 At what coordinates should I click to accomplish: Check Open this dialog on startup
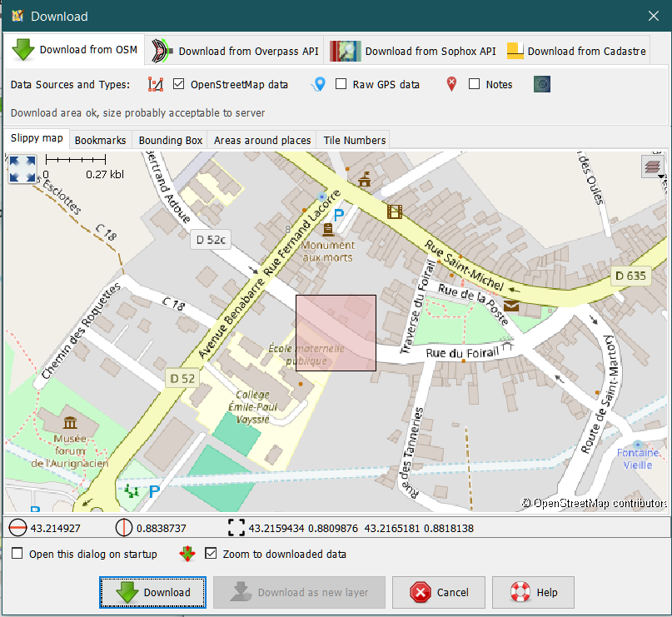tap(17, 554)
